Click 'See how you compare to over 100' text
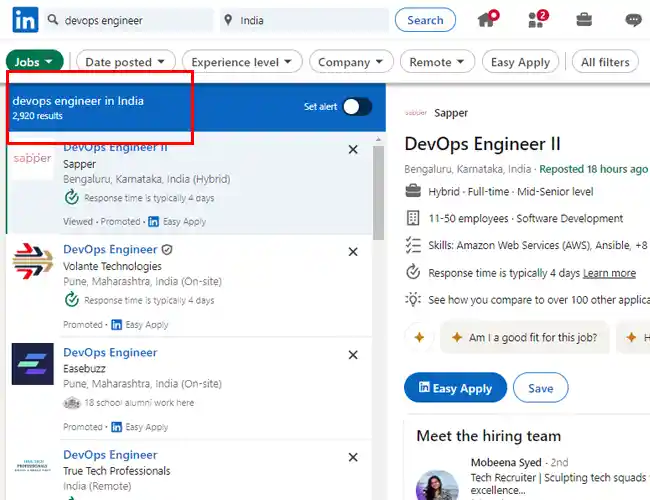This screenshot has width=650, height=500. 538,300
